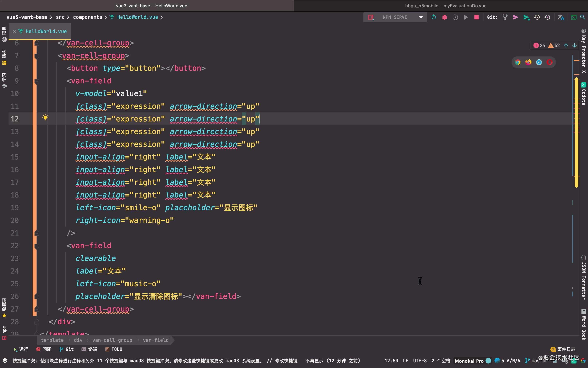Open the translation tool icon

coord(561,17)
